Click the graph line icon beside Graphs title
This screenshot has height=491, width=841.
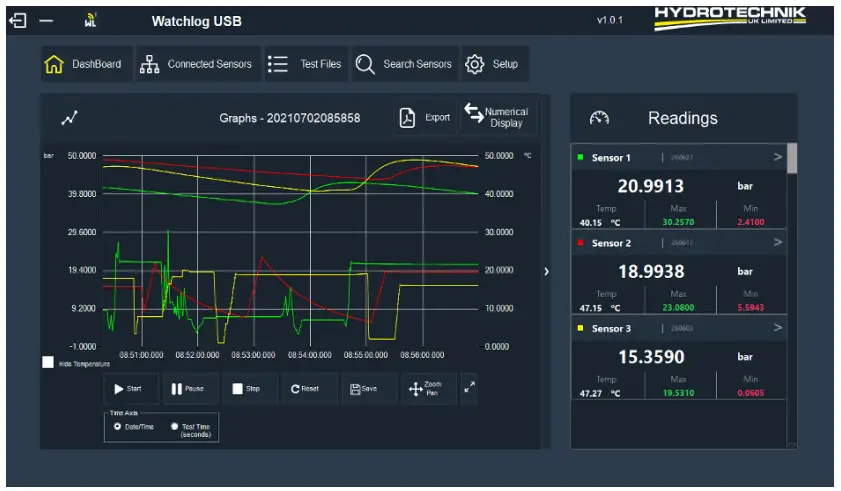tap(69, 118)
